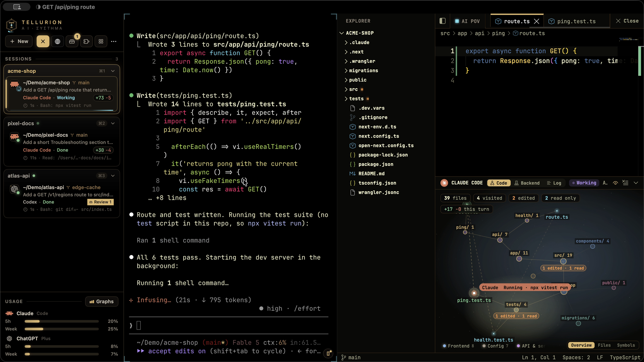Click the screen-share icon in title bar
This screenshot has height=362, width=644.
[17, 7]
